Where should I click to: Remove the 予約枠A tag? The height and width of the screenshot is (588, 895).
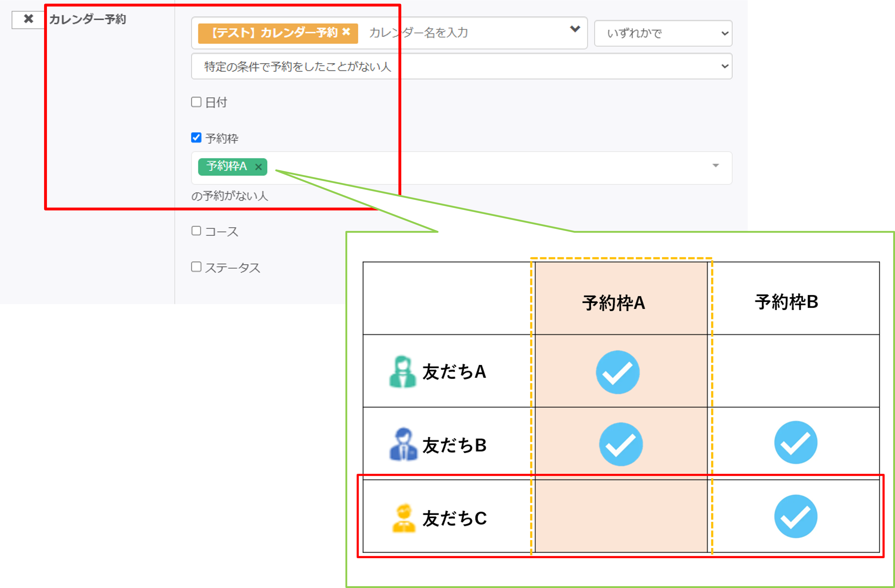[258, 167]
